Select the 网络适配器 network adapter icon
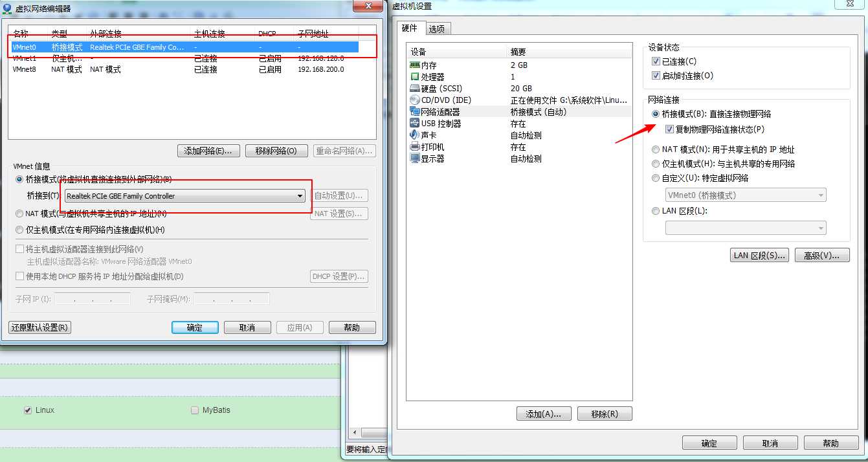868x462 pixels. coord(415,112)
